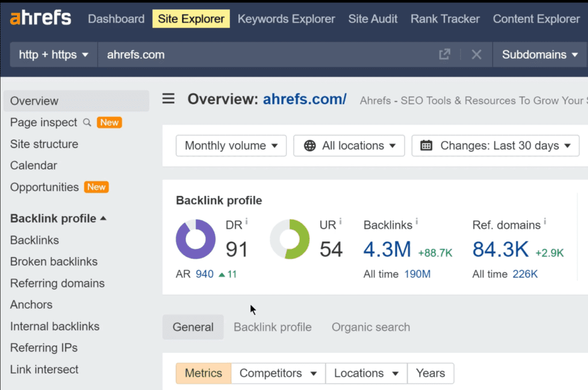This screenshot has width=588, height=390.
Task: Click the 4.3M backlinks value
Action: (387, 249)
